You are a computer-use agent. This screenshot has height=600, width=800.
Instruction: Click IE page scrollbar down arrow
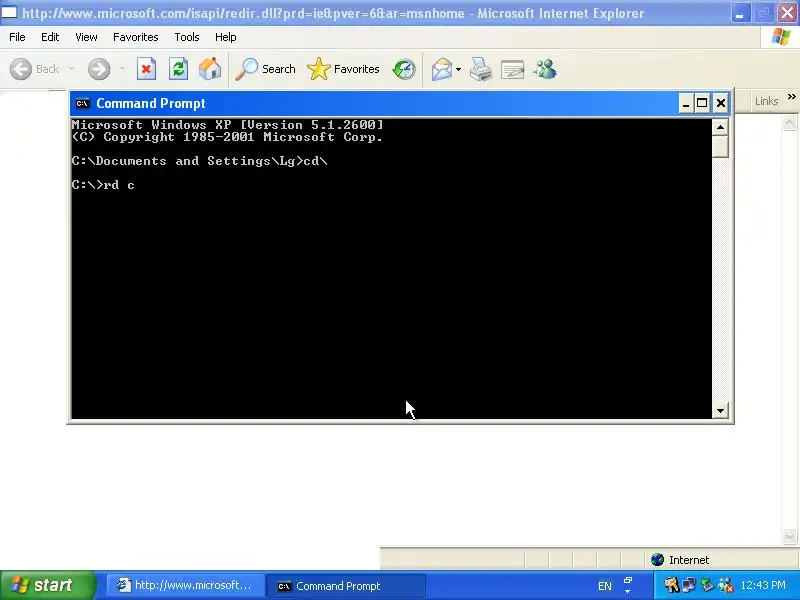tap(789, 536)
